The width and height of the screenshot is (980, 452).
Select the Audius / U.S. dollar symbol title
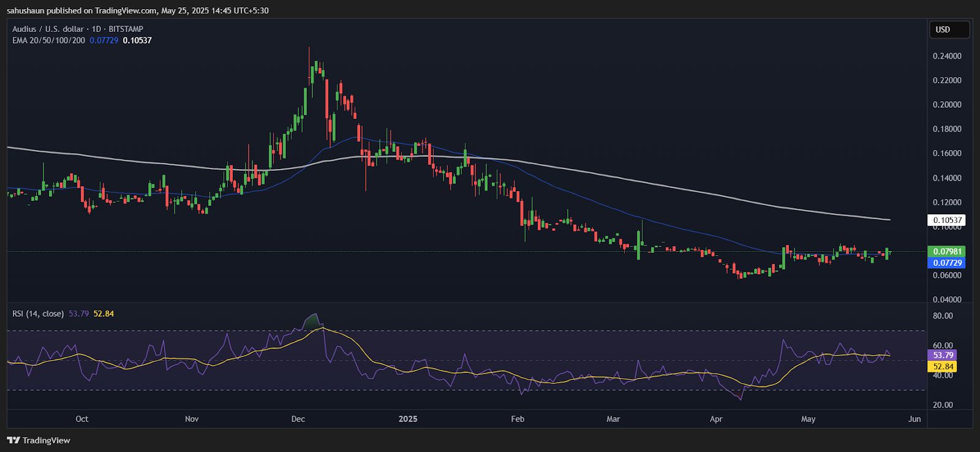(x=78, y=29)
